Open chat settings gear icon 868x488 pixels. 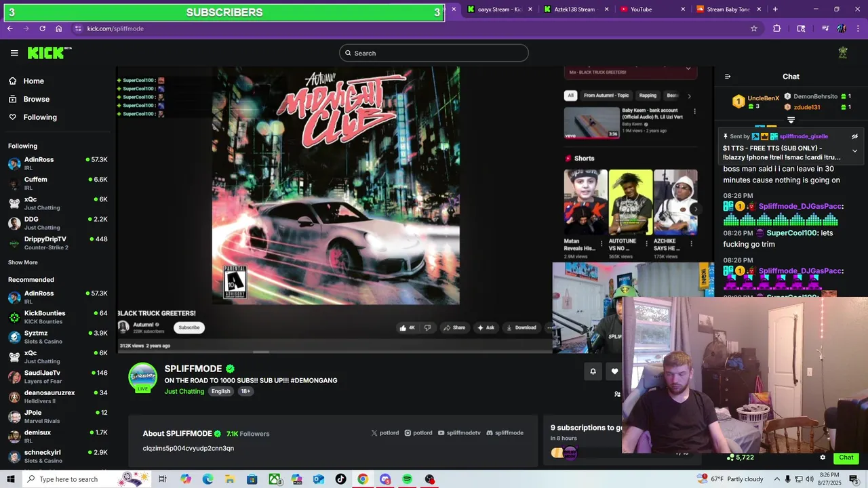(823, 457)
